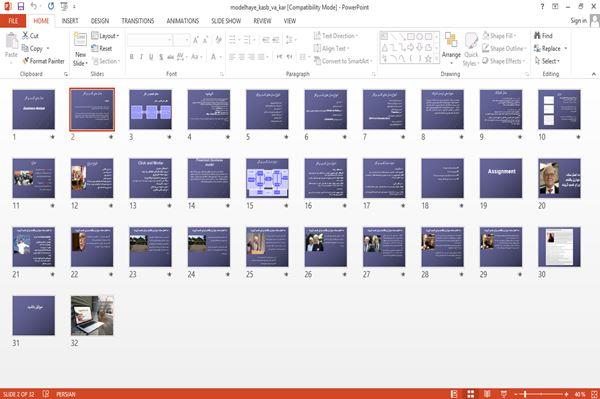Screen dimensions: 600x399
Task: Open the Section dropdown
Action: (x=106, y=61)
